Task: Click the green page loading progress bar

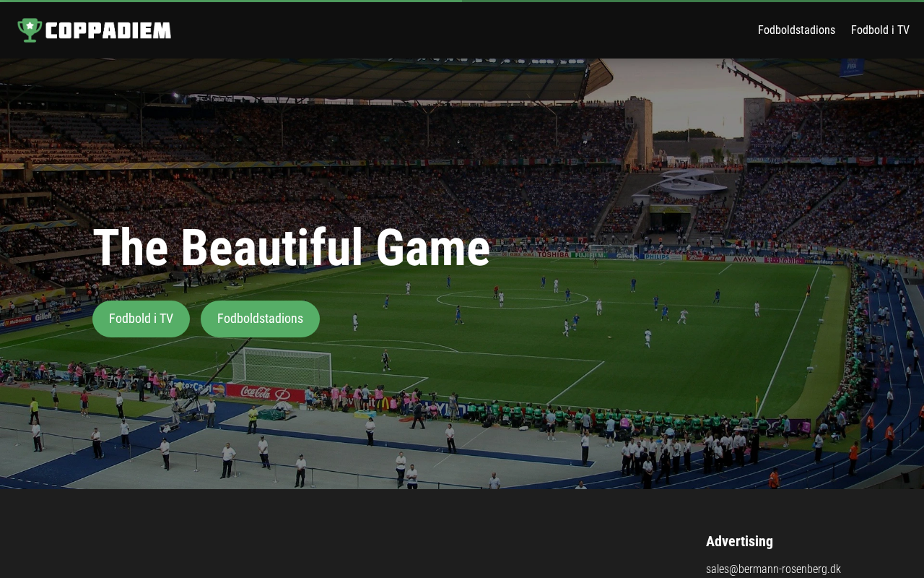Action: click(x=231, y=1)
